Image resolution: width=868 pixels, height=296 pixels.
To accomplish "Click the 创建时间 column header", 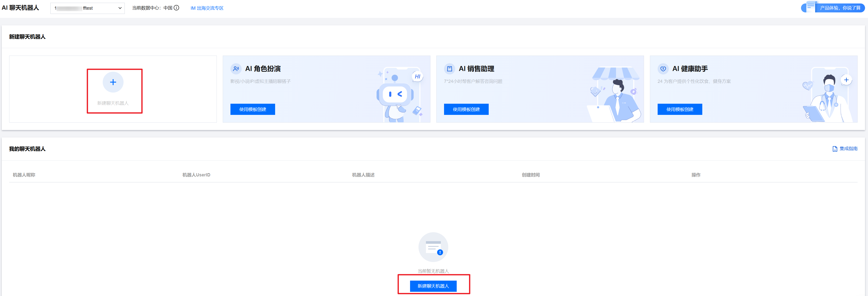I will click(x=530, y=175).
